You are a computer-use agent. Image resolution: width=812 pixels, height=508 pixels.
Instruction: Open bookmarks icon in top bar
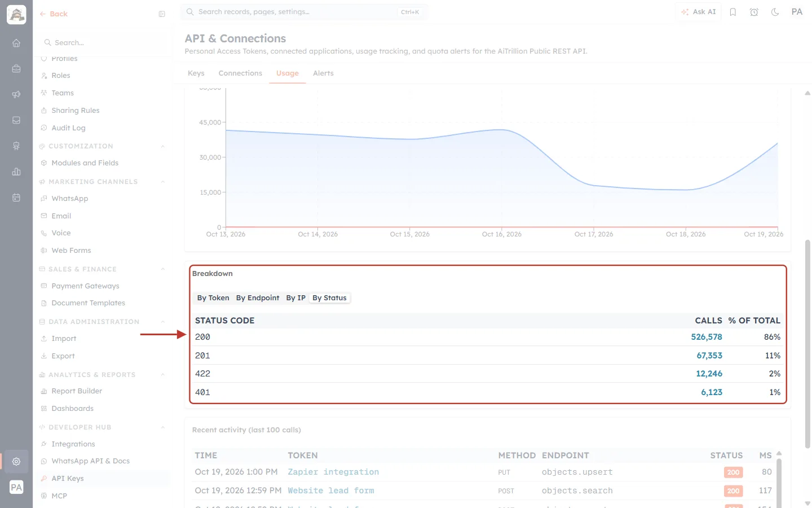tap(733, 12)
